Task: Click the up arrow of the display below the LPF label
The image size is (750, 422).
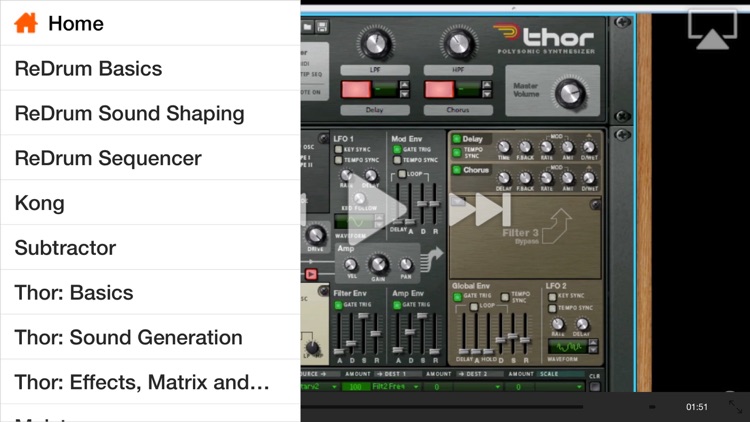Action: [x=404, y=85]
